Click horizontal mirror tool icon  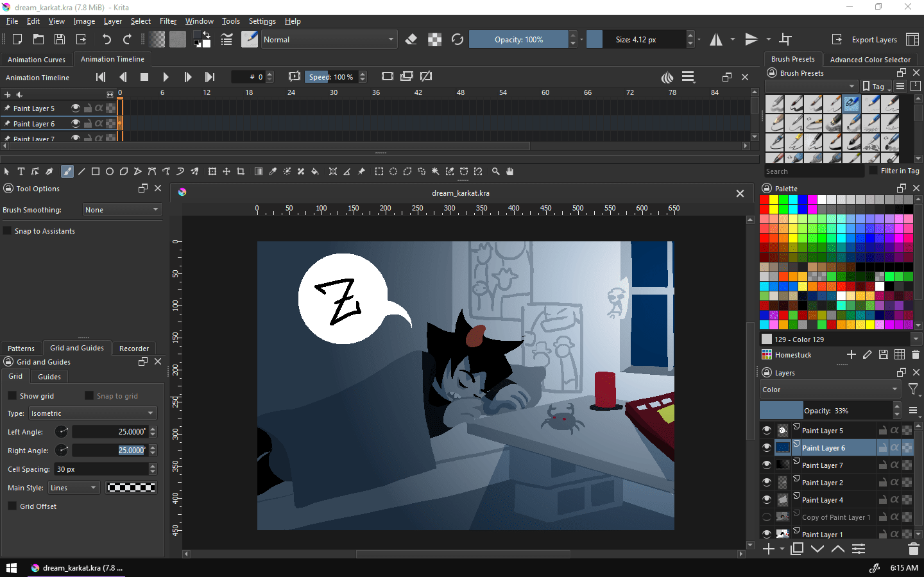point(716,39)
